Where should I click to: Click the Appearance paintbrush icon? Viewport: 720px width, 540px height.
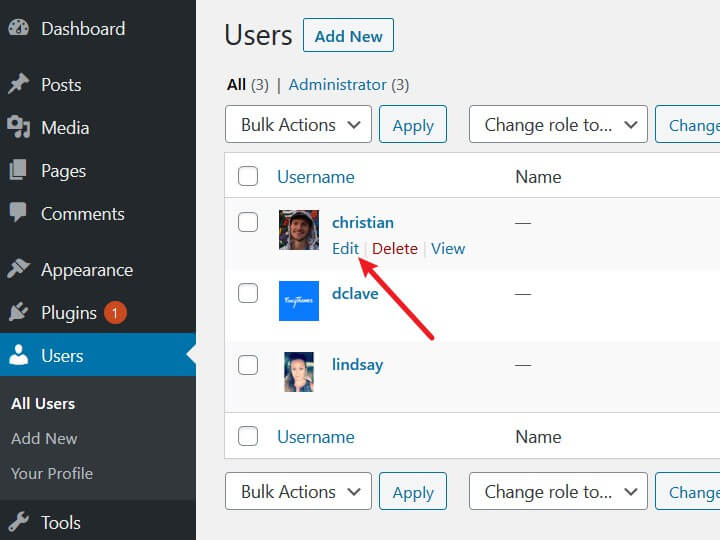pyautogui.click(x=18, y=269)
